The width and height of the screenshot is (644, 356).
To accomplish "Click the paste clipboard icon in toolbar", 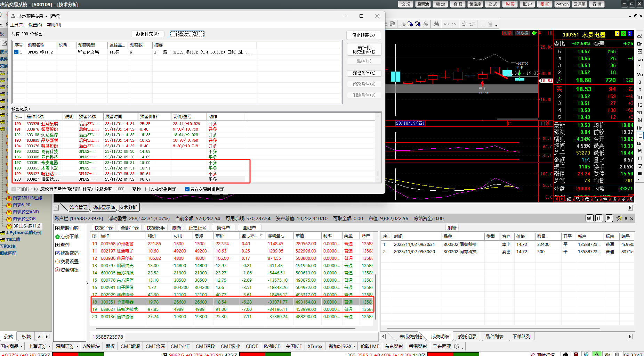I will pos(392,24).
